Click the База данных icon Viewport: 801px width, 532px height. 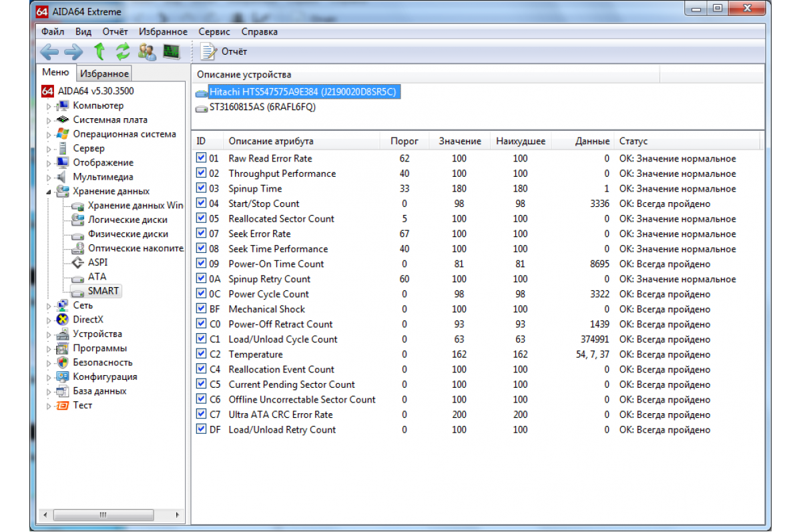63,391
